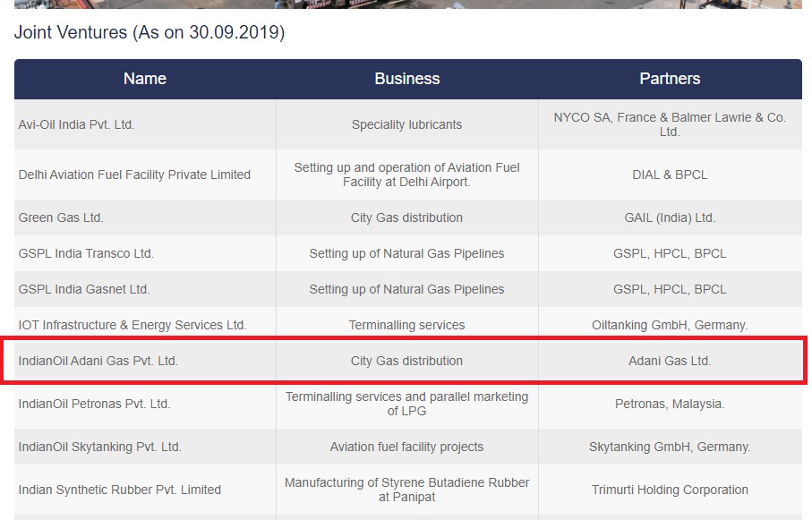The width and height of the screenshot is (812, 520).
Task: Select the 'Joint Ventures (As on 30.09.2019)' heading
Action: (x=150, y=32)
